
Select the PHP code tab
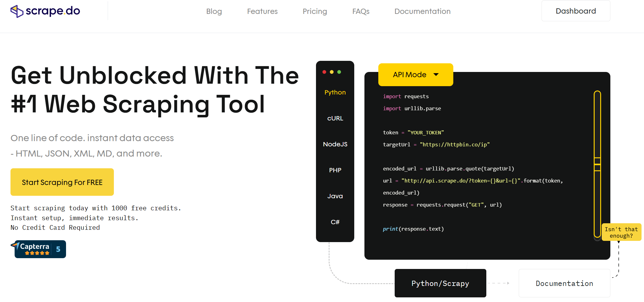point(335,170)
